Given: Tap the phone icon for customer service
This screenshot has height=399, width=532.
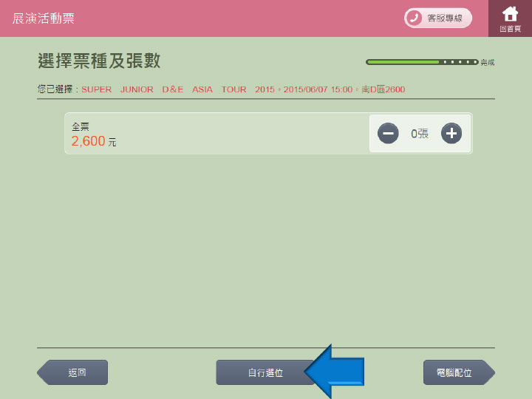Looking at the screenshot, I should [x=414, y=18].
